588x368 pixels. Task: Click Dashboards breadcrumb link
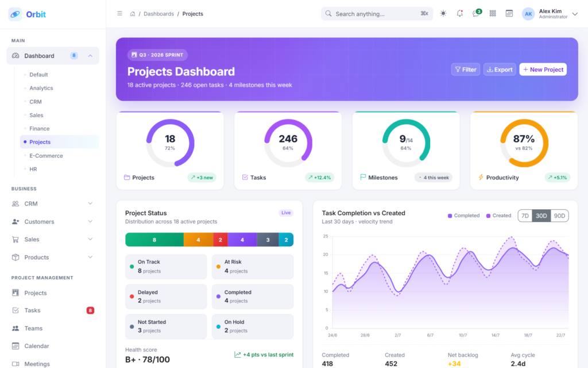point(158,14)
